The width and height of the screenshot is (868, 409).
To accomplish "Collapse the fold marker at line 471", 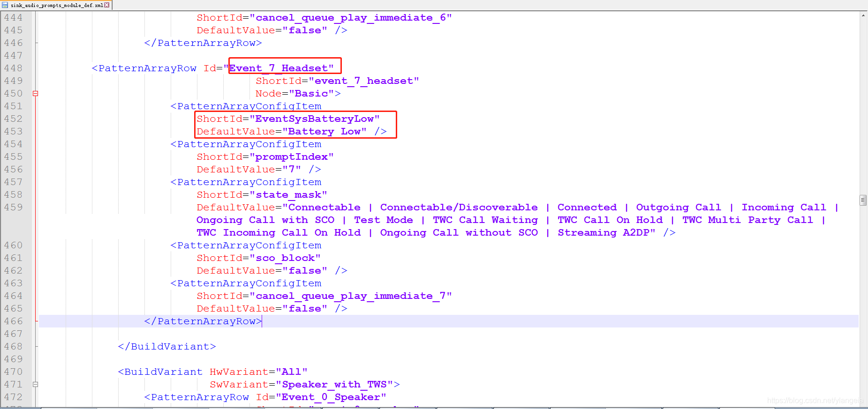I will point(35,385).
